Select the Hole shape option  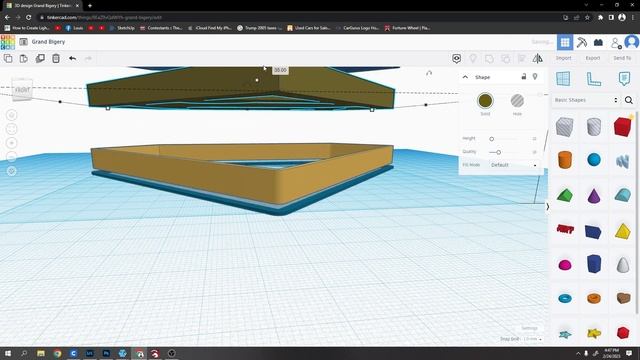(517, 100)
